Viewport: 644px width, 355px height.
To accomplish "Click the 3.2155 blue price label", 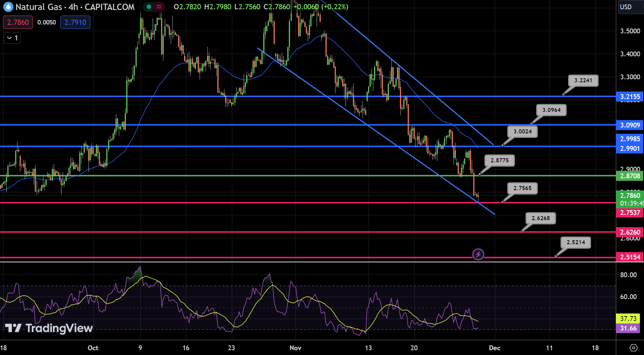I will [x=630, y=97].
